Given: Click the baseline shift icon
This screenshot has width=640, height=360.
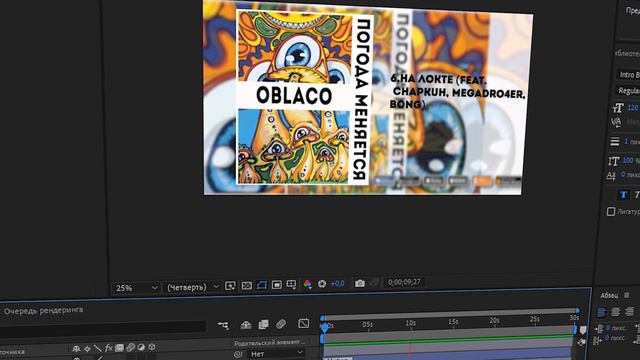Looking at the screenshot, I should 611,176.
